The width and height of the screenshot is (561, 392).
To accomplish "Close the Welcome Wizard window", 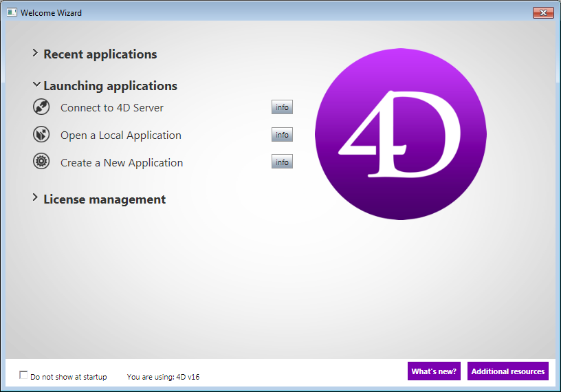I will click(543, 12).
